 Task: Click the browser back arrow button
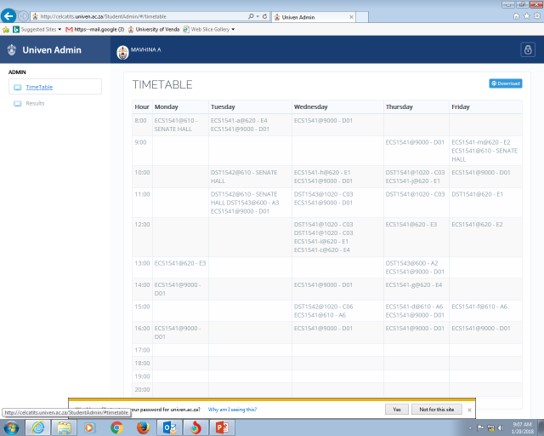(9, 16)
